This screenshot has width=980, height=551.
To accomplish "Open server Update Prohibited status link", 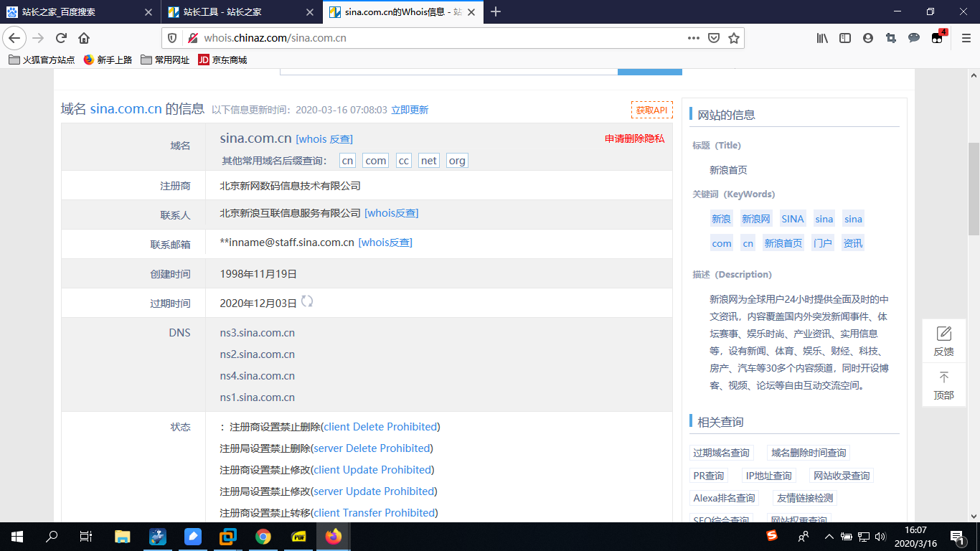I will (x=374, y=491).
